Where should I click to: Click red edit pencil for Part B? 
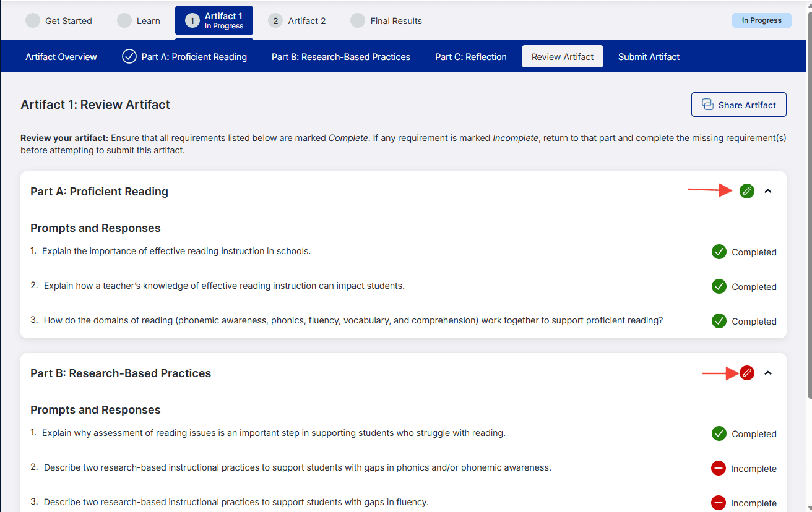[x=747, y=373]
